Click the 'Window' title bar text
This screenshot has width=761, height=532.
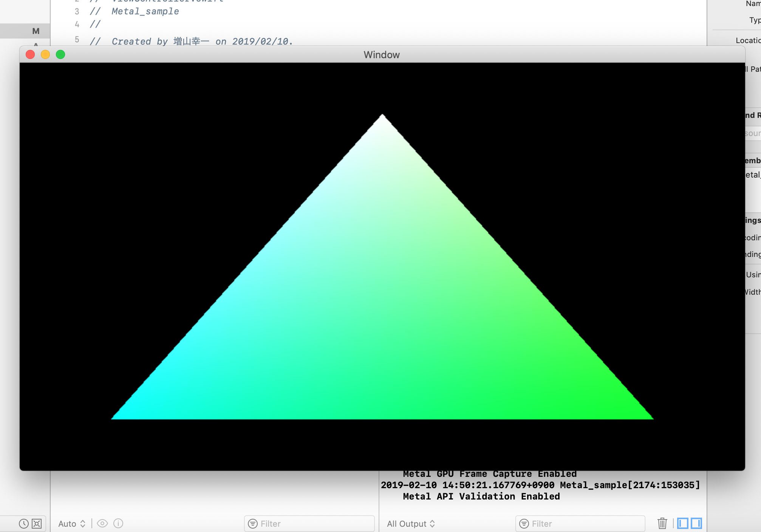pos(382,55)
